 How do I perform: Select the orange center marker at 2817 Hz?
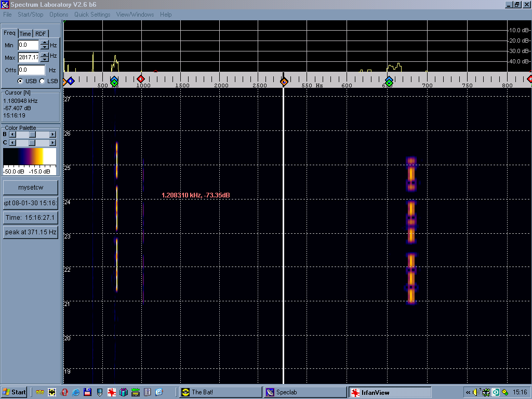point(284,82)
